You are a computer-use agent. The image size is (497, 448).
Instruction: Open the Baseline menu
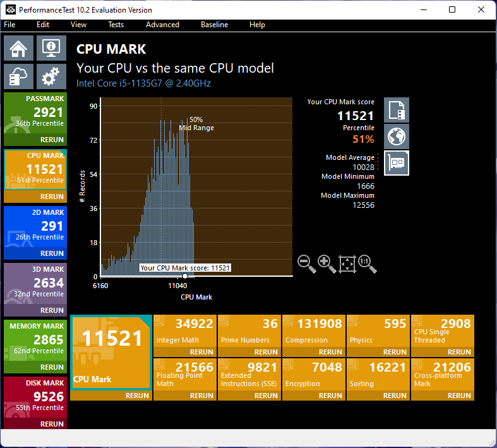(x=214, y=25)
